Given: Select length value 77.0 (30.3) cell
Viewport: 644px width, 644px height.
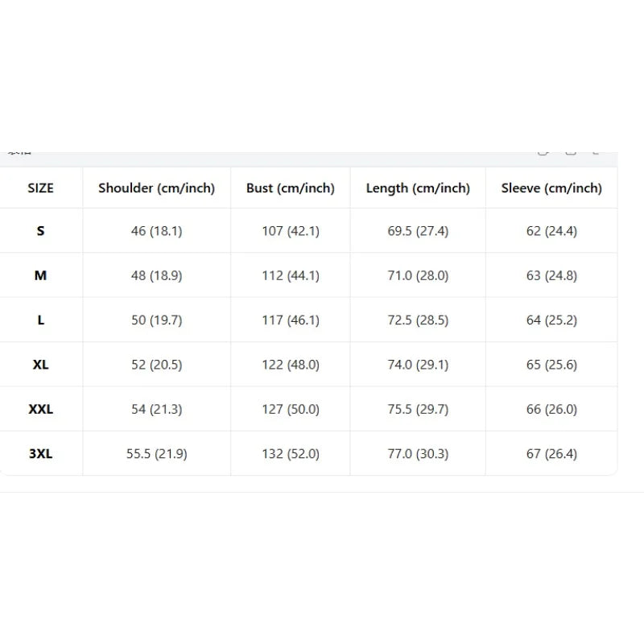Looking at the screenshot, I should tap(418, 453).
